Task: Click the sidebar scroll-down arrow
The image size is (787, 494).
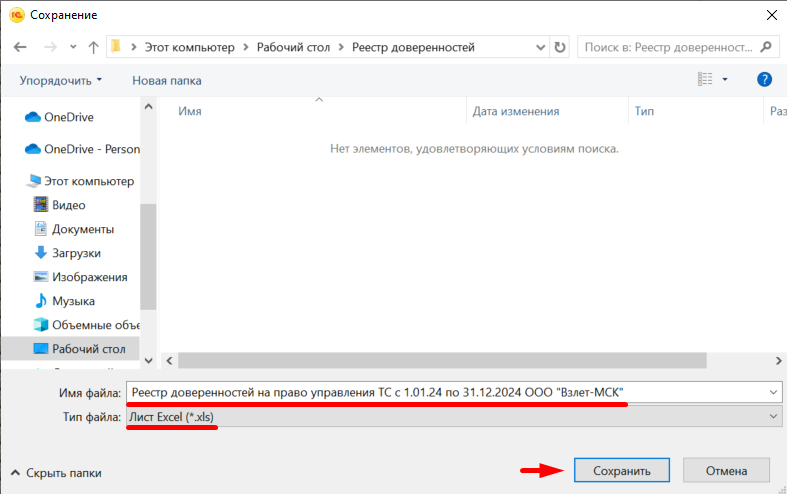Action: 149,360
